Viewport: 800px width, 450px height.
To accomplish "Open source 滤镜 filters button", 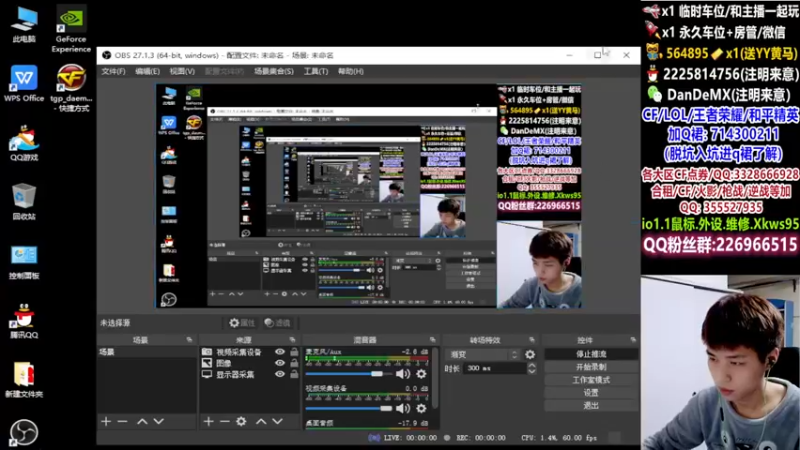I will point(278,322).
